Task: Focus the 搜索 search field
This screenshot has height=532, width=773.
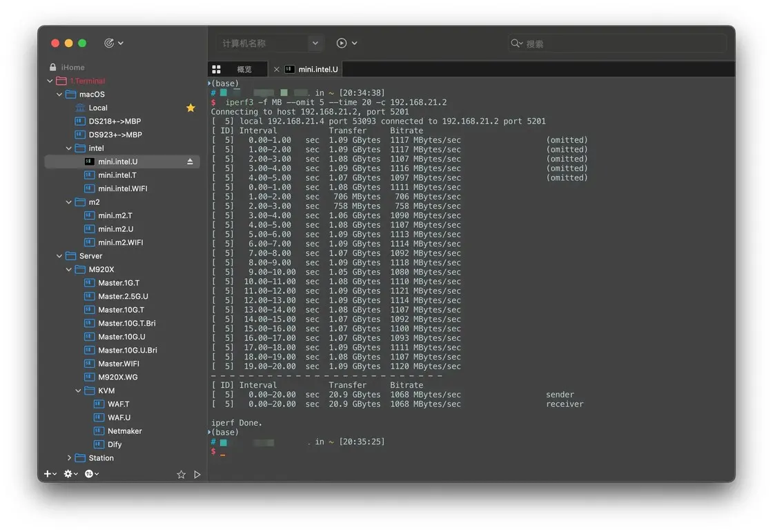Action: click(x=617, y=43)
